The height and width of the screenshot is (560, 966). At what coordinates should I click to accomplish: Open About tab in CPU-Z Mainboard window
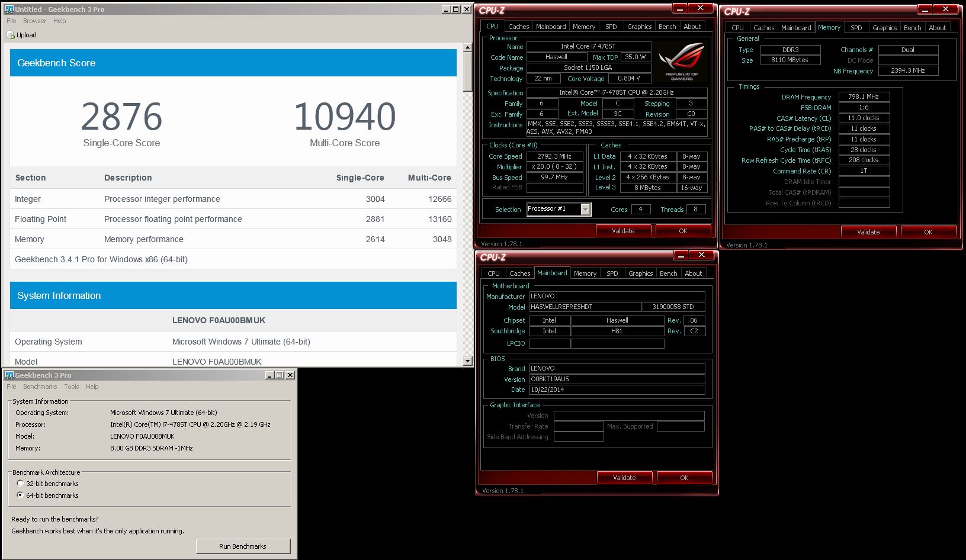tap(694, 273)
